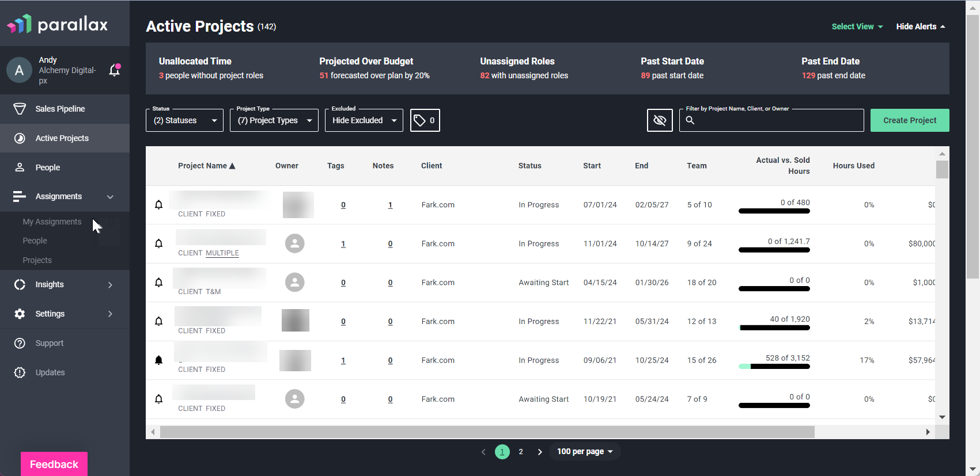The height and width of the screenshot is (476, 980).
Task: Toggle alert bell on the first project row
Action: (159, 205)
